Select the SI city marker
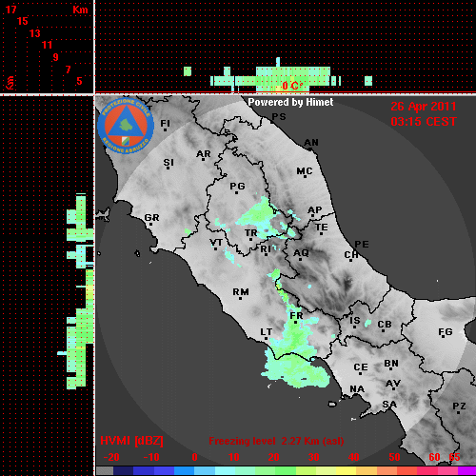The width and height of the screenshot is (476, 476). click(168, 168)
